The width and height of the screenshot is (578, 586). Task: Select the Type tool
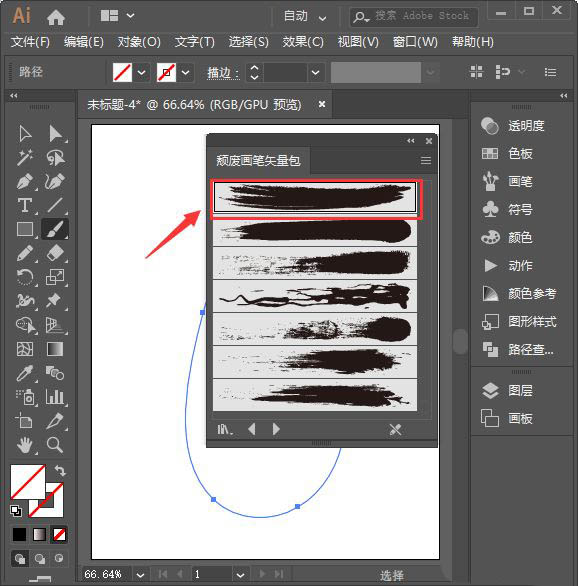25,205
